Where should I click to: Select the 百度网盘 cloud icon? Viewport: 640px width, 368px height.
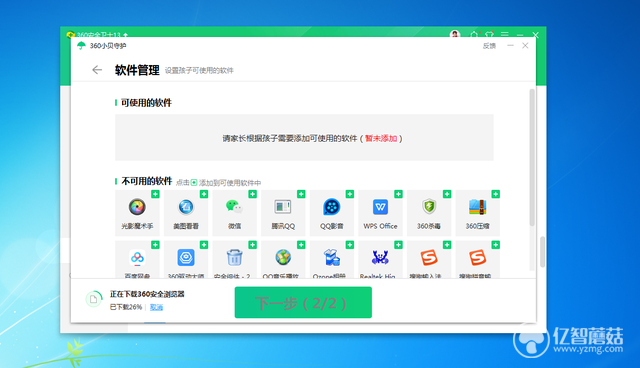137,258
